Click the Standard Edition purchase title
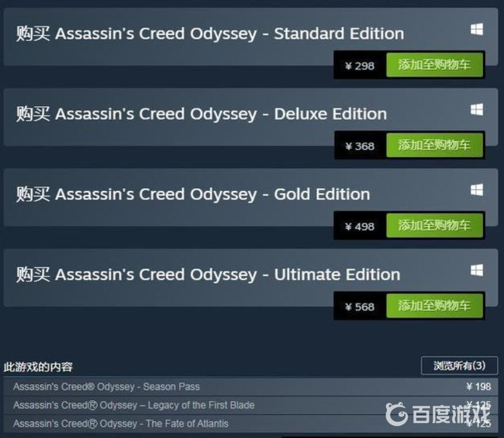 click(x=210, y=34)
